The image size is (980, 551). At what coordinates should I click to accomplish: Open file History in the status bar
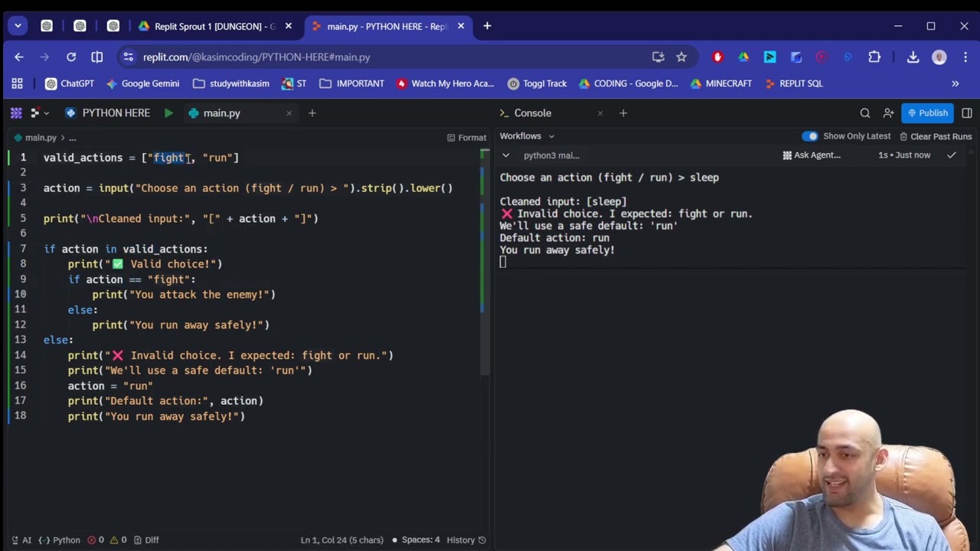point(466,540)
